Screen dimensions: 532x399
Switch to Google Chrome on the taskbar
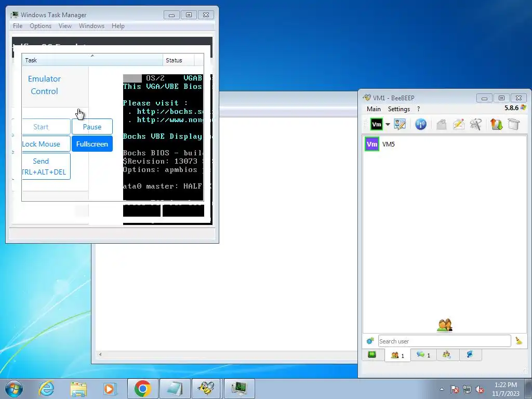click(x=142, y=389)
